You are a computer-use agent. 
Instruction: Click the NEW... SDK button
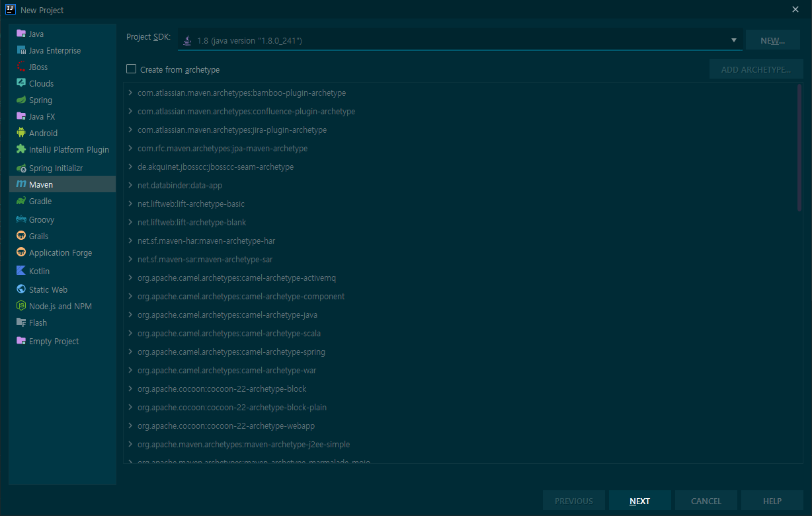[x=772, y=40]
